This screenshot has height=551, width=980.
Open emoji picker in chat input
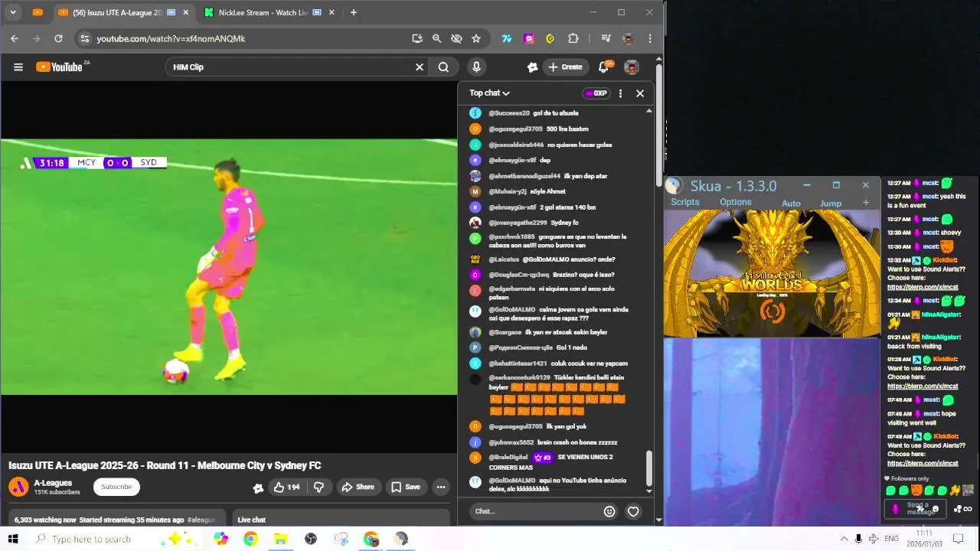click(609, 511)
